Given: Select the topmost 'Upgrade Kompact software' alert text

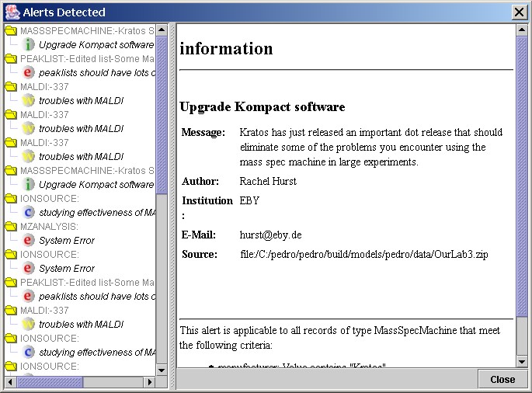Looking at the screenshot, I should coord(96,45).
